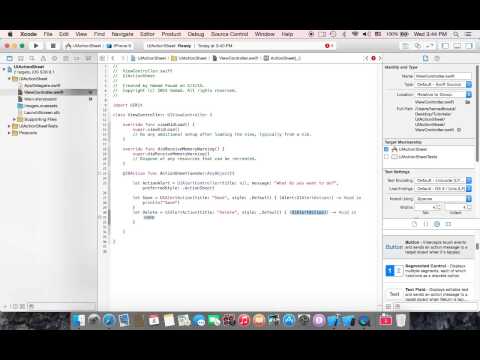Open the Navigate menu
This screenshot has height=360, width=480.
[x=122, y=34]
